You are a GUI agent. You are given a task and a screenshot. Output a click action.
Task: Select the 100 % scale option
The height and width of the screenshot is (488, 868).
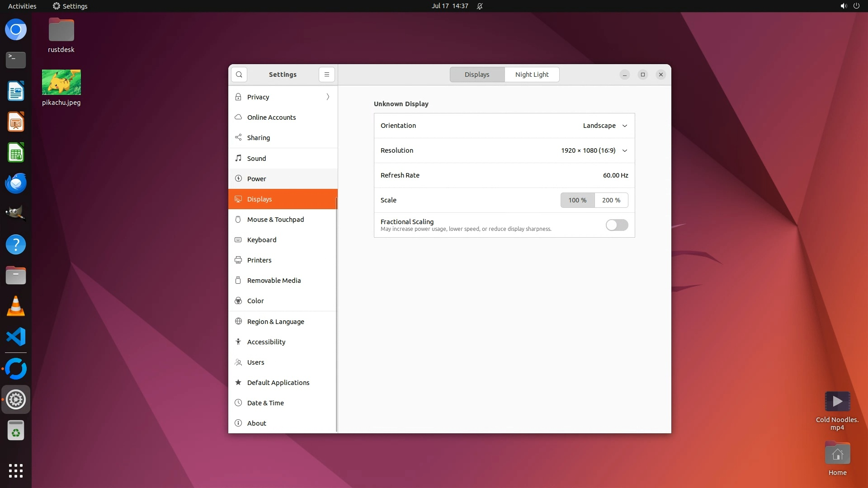pos(577,200)
